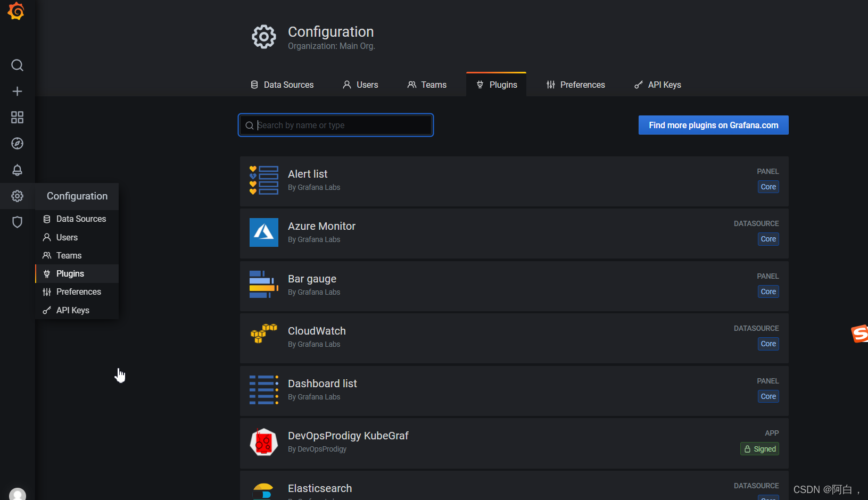Open the search magnifier in sidebar
The width and height of the screenshot is (868, 500).
[17, 65]
